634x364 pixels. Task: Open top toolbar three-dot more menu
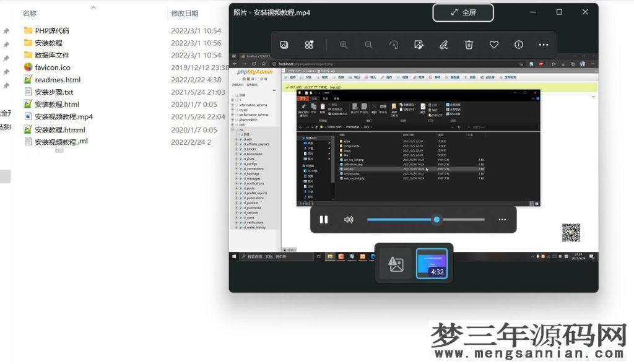(544, 45)
